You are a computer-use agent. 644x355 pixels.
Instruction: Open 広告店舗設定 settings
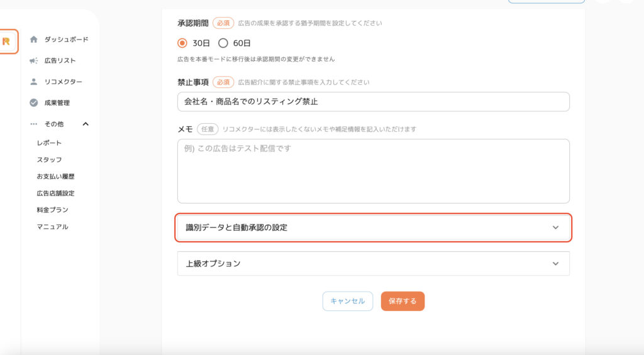[55, 194]
